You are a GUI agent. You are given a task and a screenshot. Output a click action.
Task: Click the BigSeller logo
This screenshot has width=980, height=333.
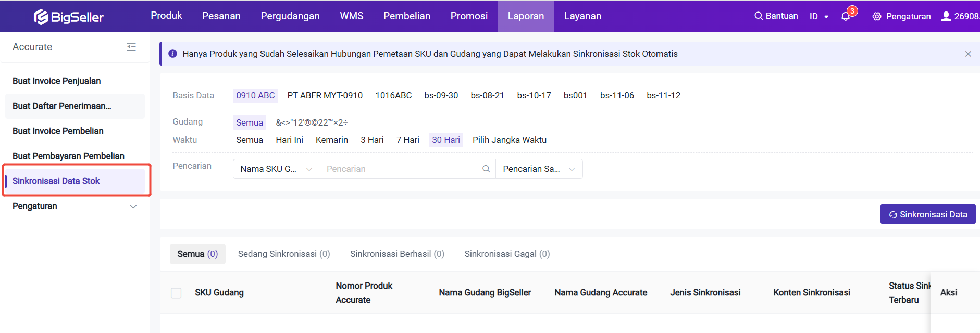[68, 17]
